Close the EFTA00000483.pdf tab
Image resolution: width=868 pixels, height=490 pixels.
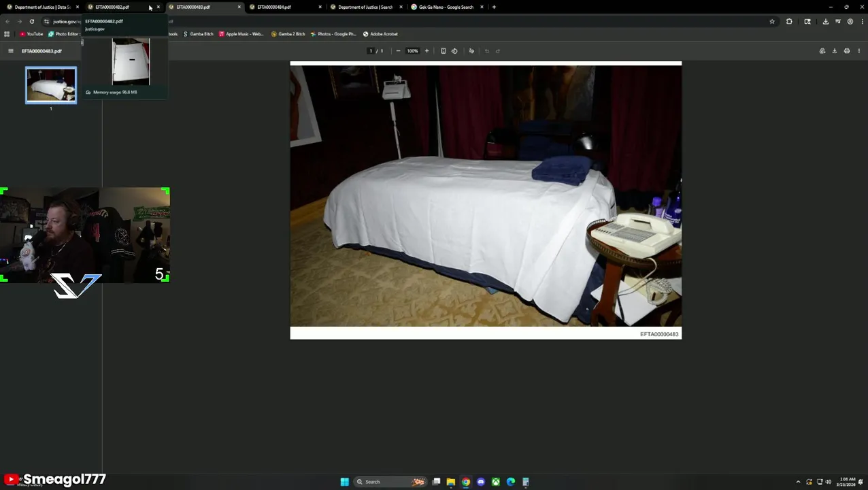(x=239, y=7)
